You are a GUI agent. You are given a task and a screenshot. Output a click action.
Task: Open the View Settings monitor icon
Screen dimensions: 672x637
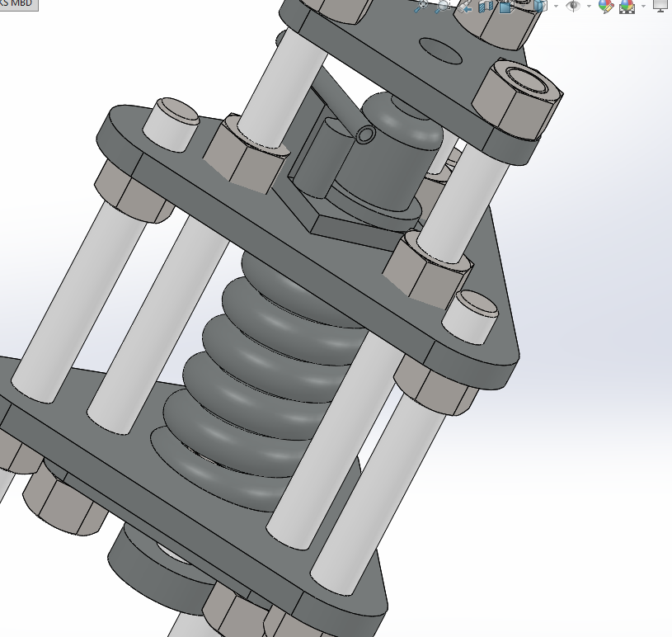pos(662,5)
